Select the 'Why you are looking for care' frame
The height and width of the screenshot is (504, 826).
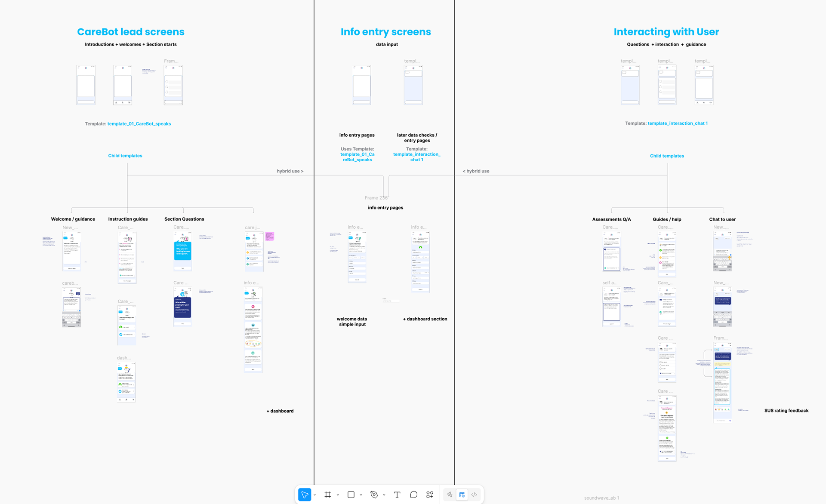[x=183, y=252]
